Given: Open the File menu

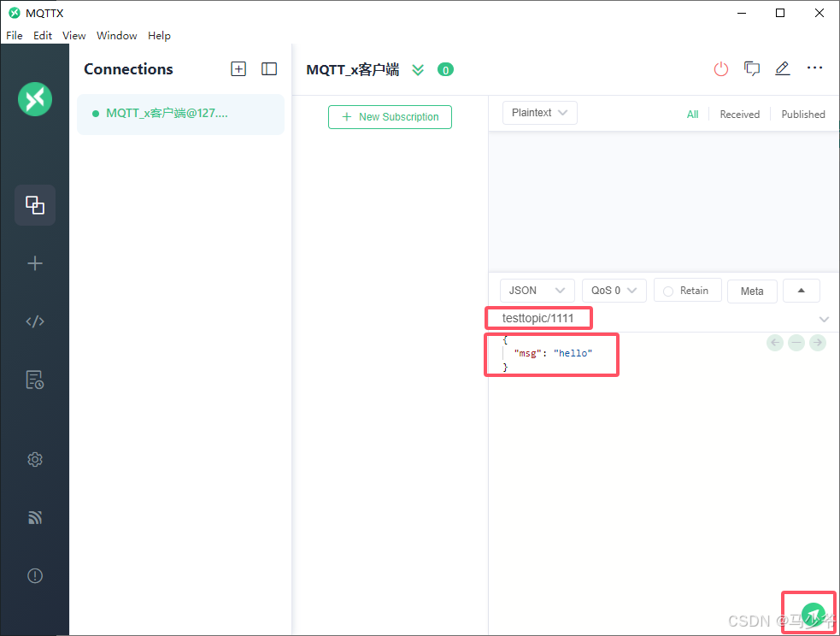Looking at the screenshot, I should coord(15,35).
